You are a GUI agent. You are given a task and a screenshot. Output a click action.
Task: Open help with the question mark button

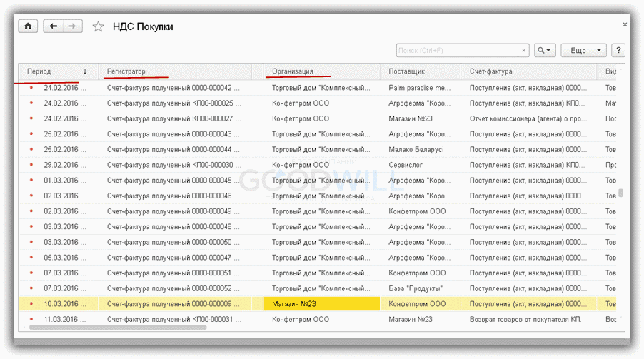click(618, 51)
